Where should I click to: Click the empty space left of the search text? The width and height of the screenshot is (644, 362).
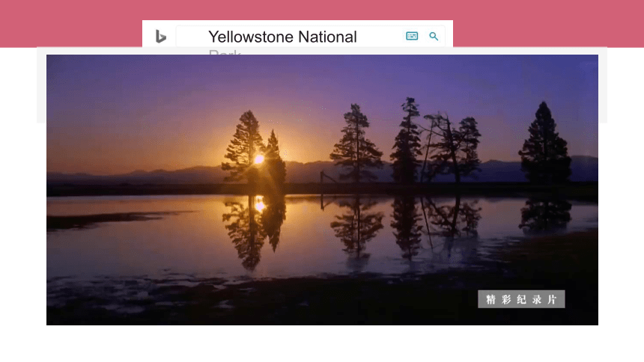(x=192, y=37)
